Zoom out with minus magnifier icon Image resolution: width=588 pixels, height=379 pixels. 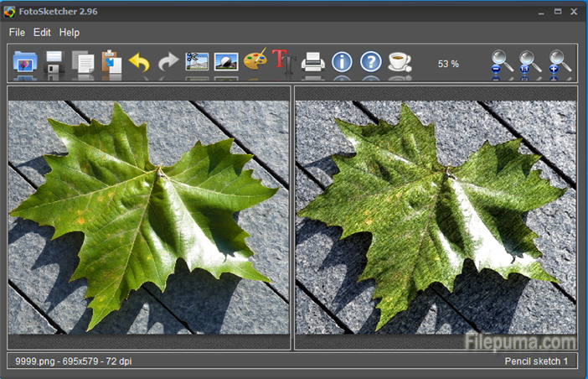[x=502, y=63]
